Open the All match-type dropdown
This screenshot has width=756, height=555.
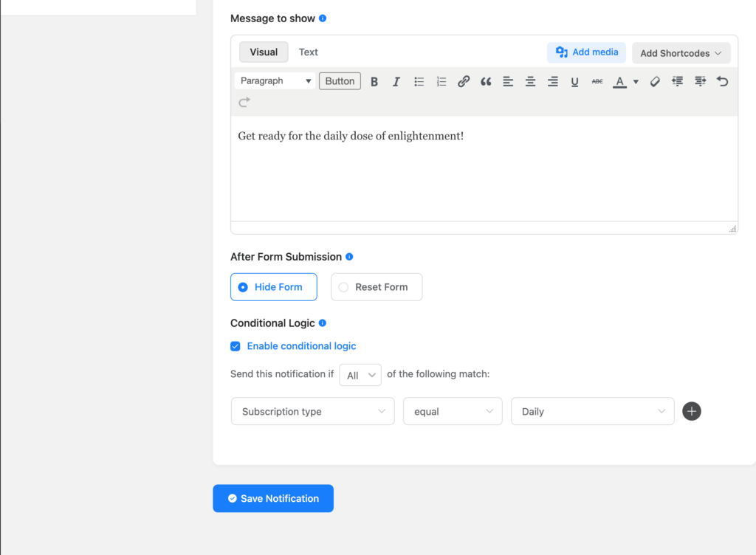[360, 375]
